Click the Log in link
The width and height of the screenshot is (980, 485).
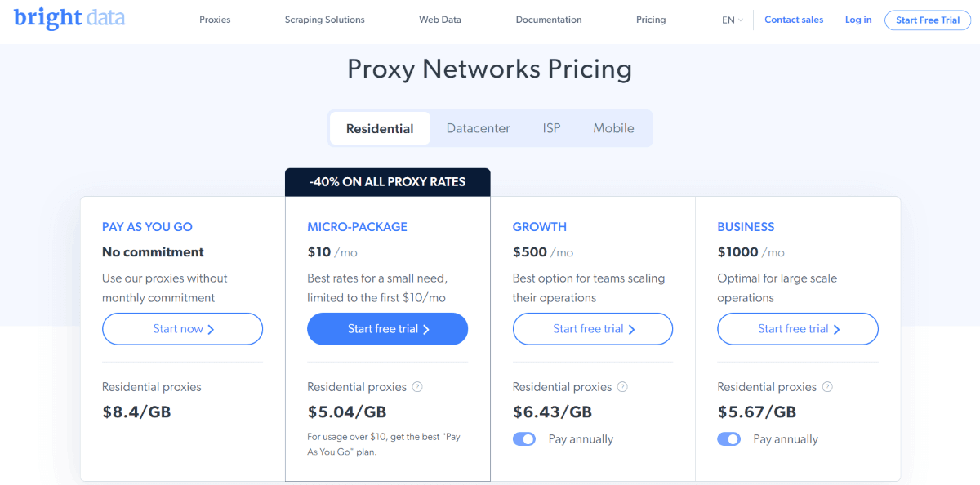858,20
